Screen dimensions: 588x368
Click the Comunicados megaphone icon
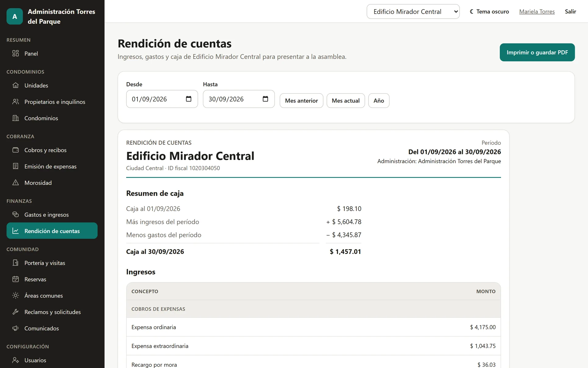[x=16, y=328]
